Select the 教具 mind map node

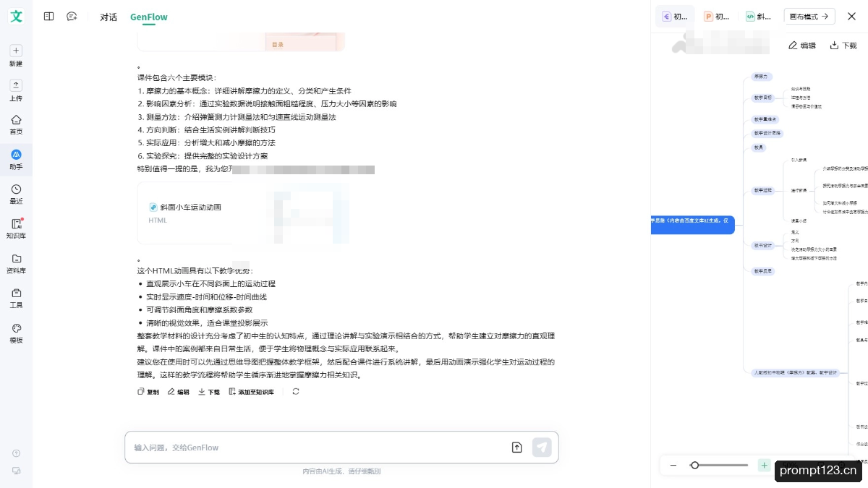[759, 147]
